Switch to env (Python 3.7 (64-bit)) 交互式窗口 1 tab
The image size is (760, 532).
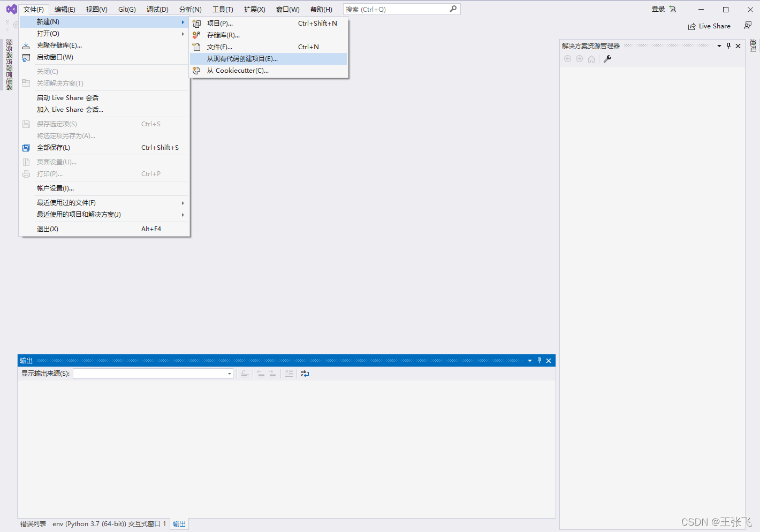109,524
